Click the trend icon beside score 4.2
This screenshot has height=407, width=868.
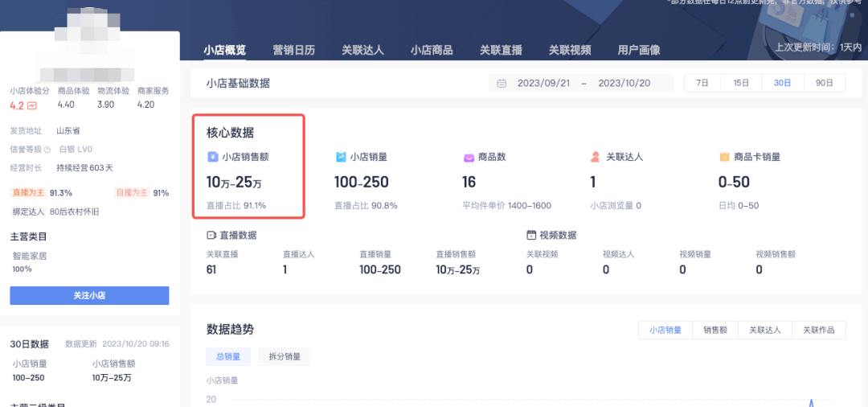click(x=32, y=105)
